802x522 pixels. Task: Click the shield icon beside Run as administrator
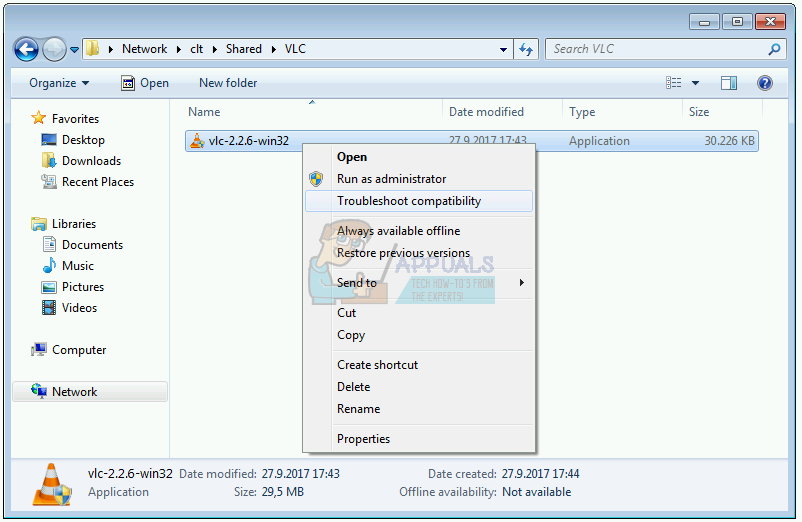[x=316, y=179]
